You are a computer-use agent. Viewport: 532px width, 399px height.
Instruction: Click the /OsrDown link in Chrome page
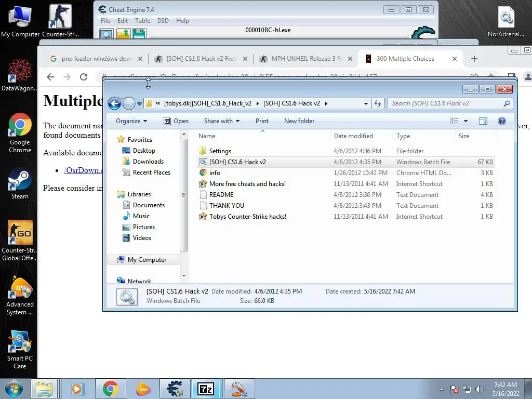click(x=83, y=170)
